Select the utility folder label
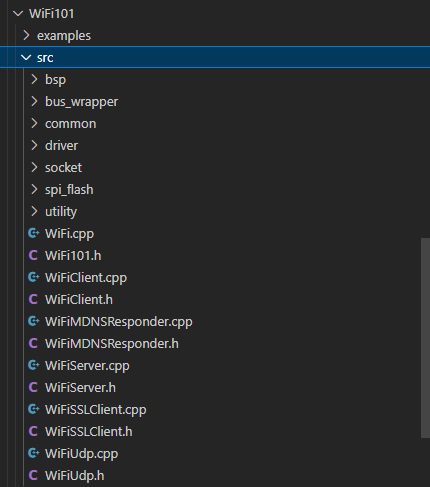 pos(61,212)
